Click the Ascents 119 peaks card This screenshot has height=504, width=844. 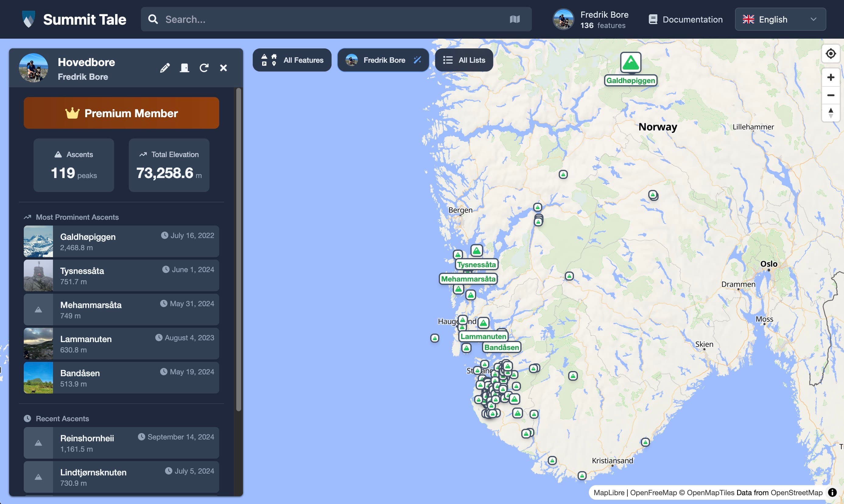(x=74, y=165)
